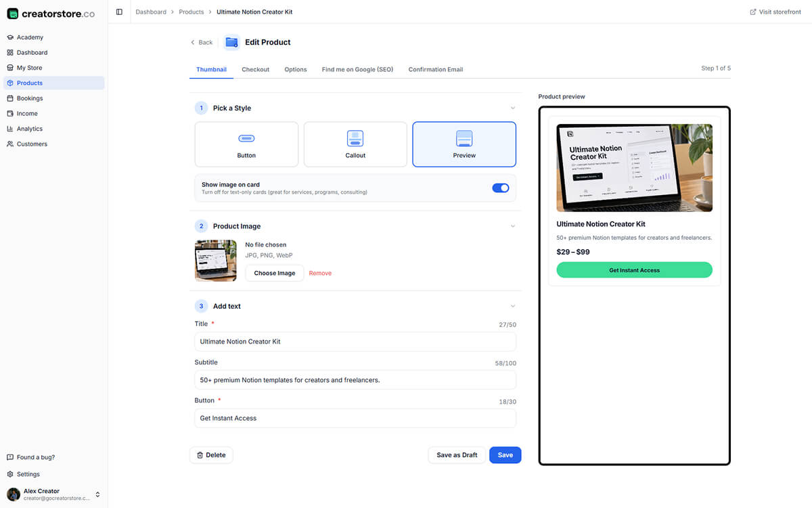Click the blue Save button
812x508 pixels.
pyautogui.click(x=505, y=455)
